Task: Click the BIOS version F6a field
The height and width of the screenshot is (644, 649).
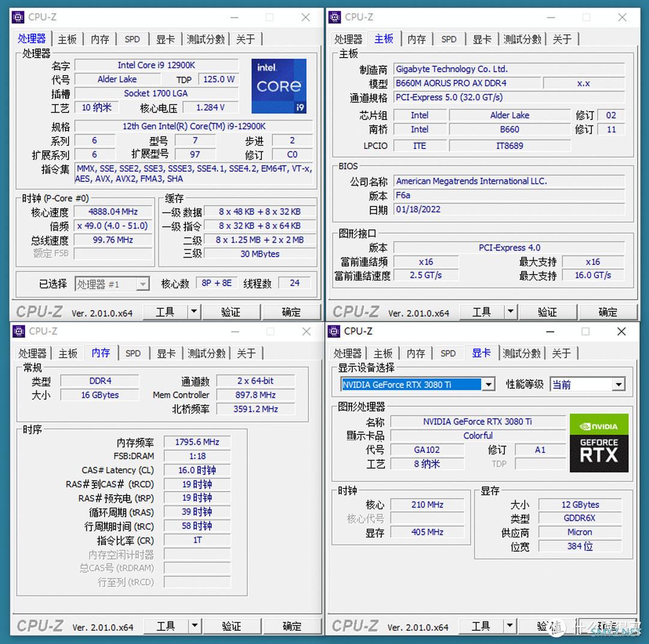Action: [509, 195]
